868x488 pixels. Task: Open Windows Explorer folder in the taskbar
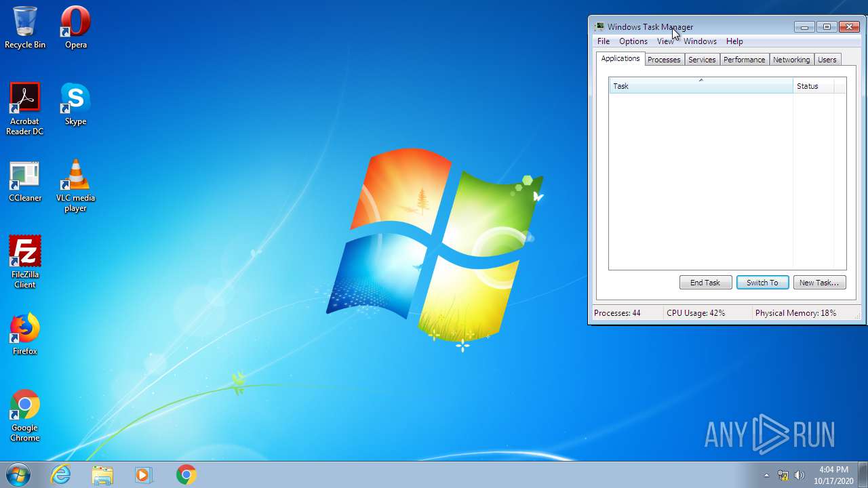102,474
